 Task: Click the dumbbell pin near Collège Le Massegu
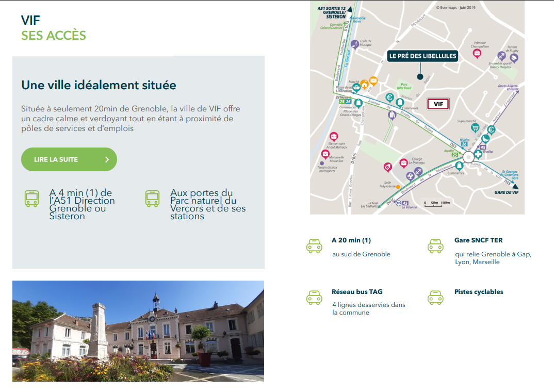click(x=418, y=172)
